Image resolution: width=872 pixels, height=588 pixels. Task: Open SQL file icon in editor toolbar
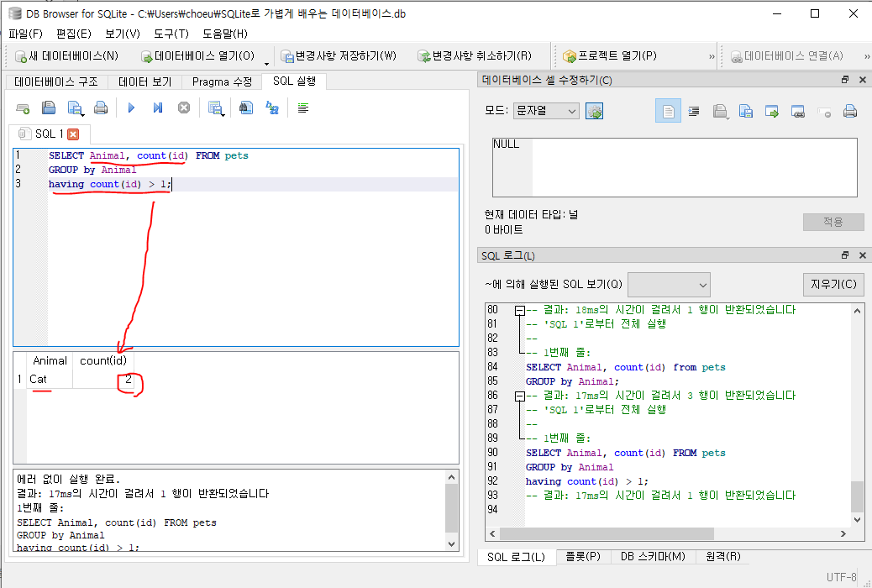coord(49,108)
